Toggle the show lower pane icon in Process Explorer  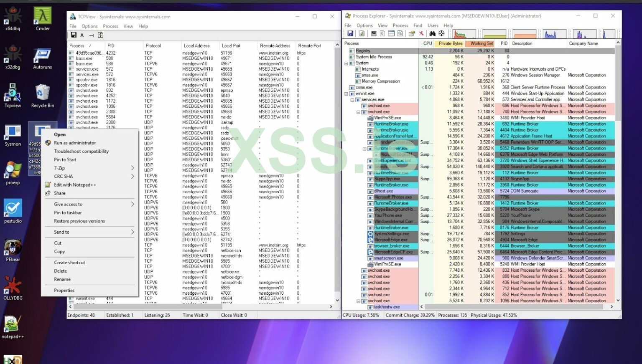[x=391, y=33]
